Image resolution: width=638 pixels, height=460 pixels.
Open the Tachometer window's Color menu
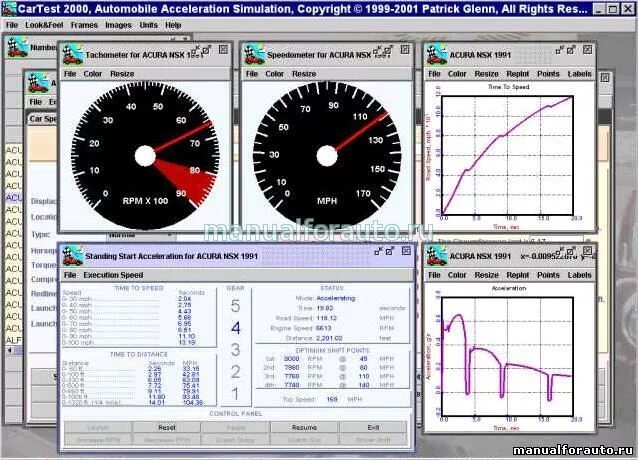pyautogui.click(x=93, y=74)
